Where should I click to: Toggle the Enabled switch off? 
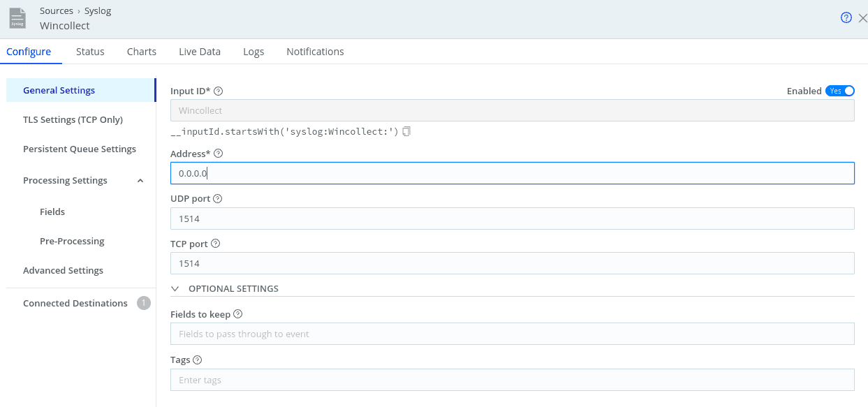tap(839, 91)
